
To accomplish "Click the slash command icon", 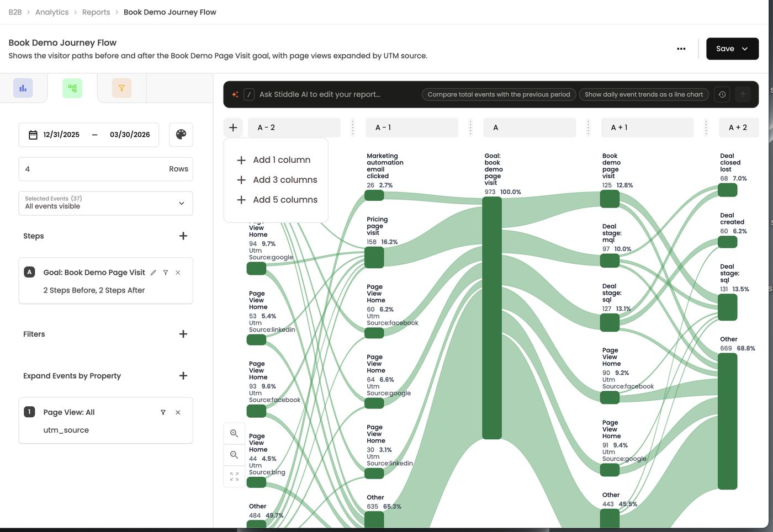I will click(249, 94).
